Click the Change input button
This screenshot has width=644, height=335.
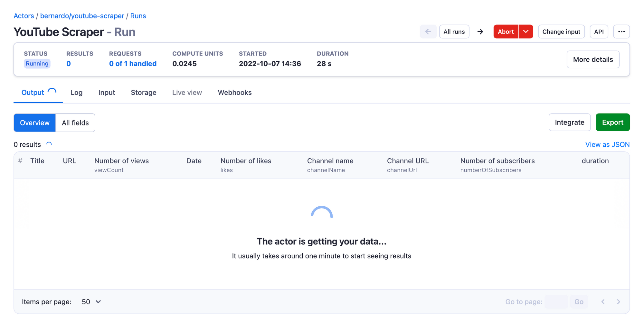click(x=561, y=32)
